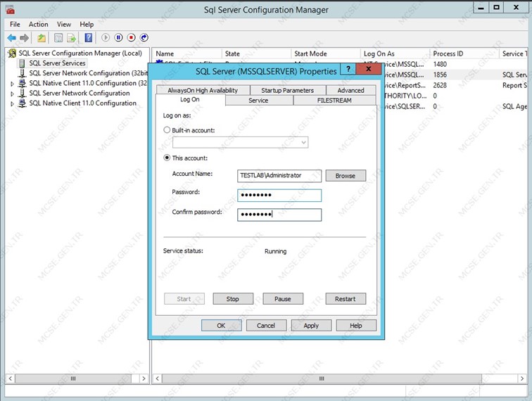Click the right pane horizontal scrollbar thumb
This screenshot has width=532, height=401.
tap(322, 378)
